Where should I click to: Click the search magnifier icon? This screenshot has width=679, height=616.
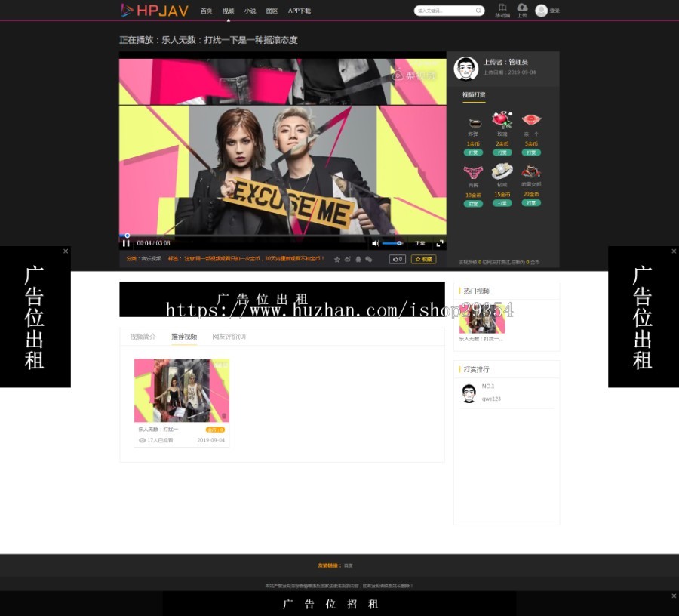[478, 11]
